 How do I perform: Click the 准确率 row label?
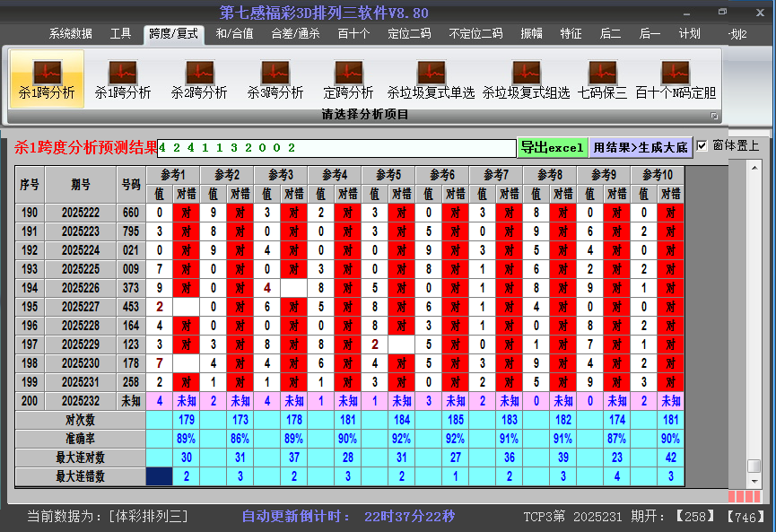click(81, 439)
